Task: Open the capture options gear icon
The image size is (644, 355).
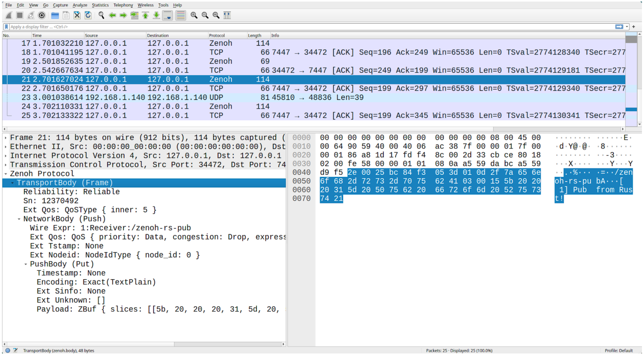Action: pyautogui.click(x=42, y=15)
